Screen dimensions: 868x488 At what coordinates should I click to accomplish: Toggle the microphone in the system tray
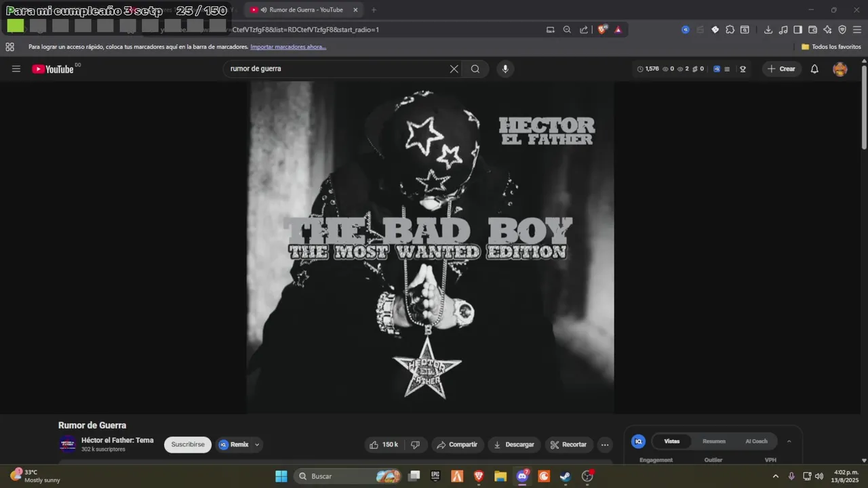[x=791, y=476]
